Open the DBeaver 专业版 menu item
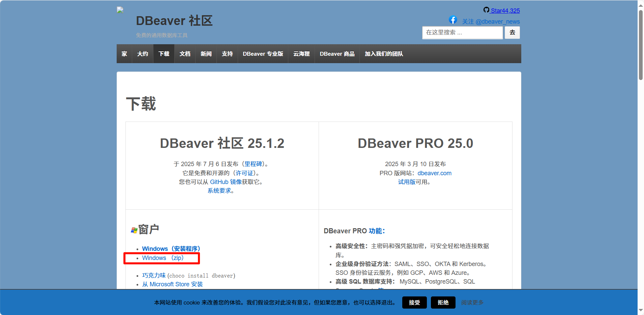This screenshot has height=315, width=644. (x=263, y=54)
